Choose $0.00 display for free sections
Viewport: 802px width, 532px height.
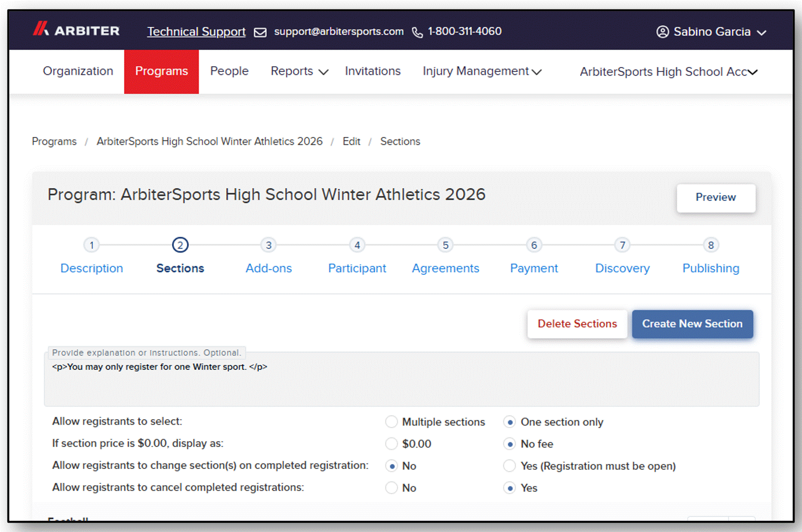(x=391, y=444)
